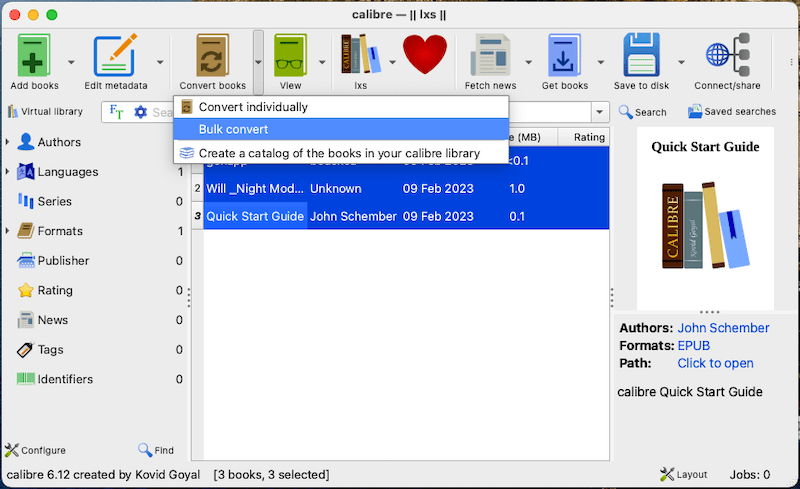Select the Will _Night Mod... book row
This screenshot has height=489, width=800.
tap(406, 188)
